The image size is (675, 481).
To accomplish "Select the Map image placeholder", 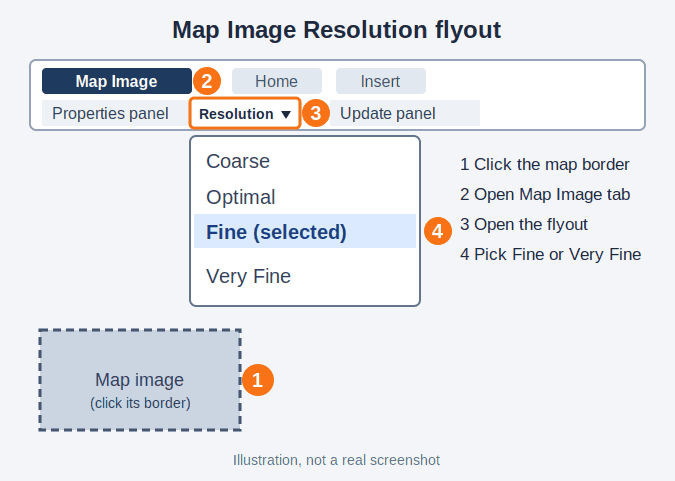I will (x=140, y=380).
